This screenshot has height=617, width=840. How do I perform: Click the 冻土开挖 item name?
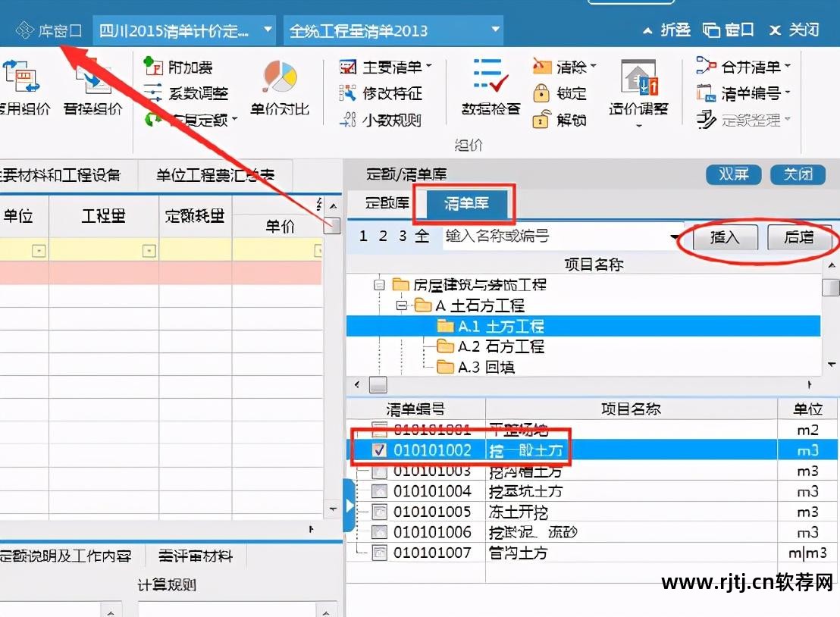click(518, 512)
